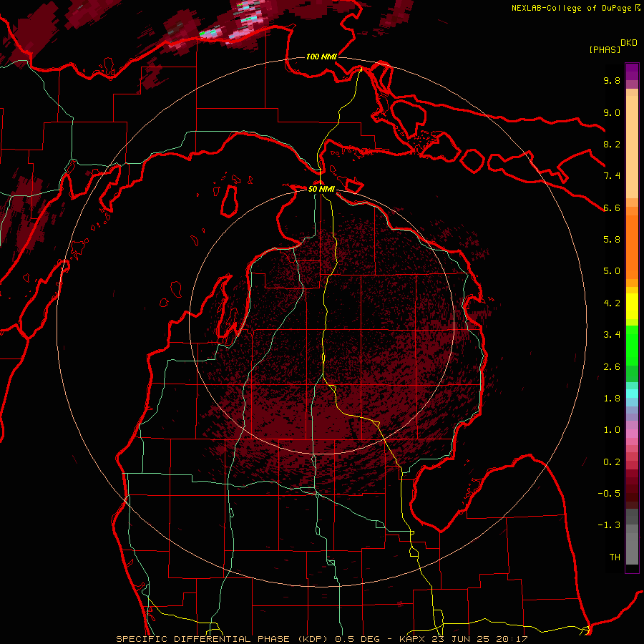
Task: Click the 50 NMI range ring label
Action: (321, 189)
